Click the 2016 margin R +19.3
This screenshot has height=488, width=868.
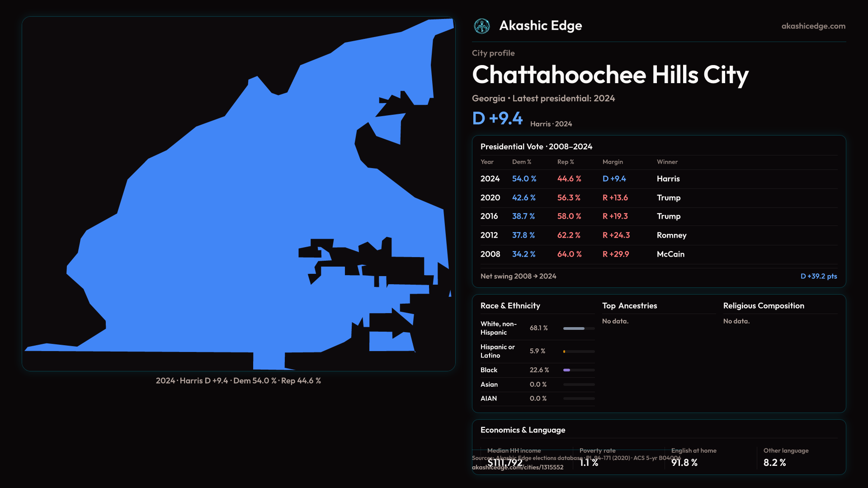pos(615,216)
